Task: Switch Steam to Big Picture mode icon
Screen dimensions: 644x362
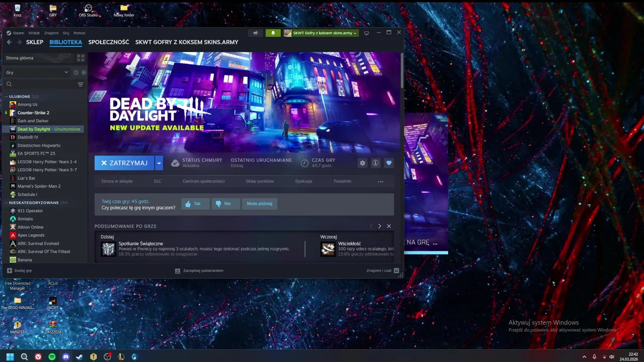Action: (366, 33)
